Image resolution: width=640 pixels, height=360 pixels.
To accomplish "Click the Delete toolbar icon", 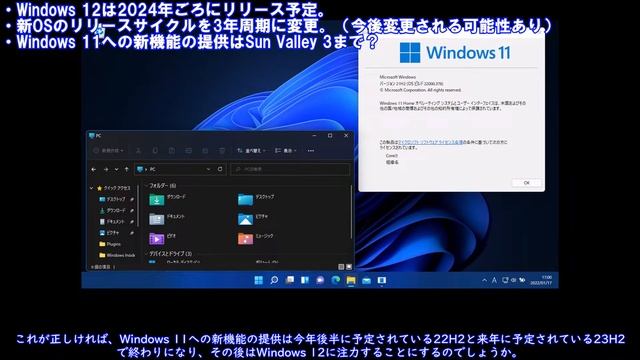I will (x=222, y=151).
